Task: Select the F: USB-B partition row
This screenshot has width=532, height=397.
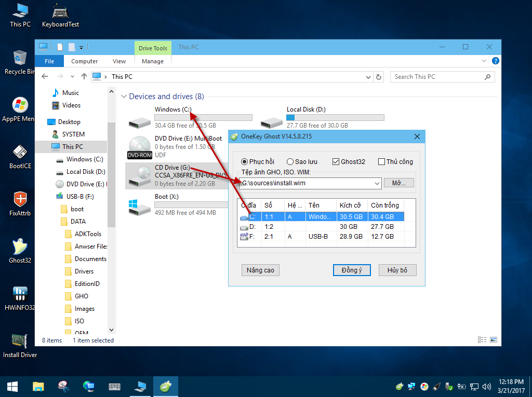Action: pyautogui.click(x=322, y=236)
